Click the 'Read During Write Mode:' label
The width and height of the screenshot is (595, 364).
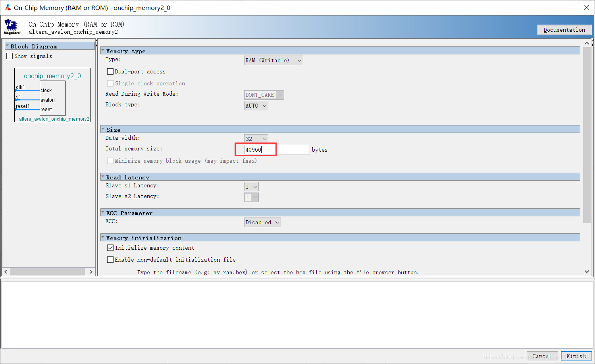(142, 94)
